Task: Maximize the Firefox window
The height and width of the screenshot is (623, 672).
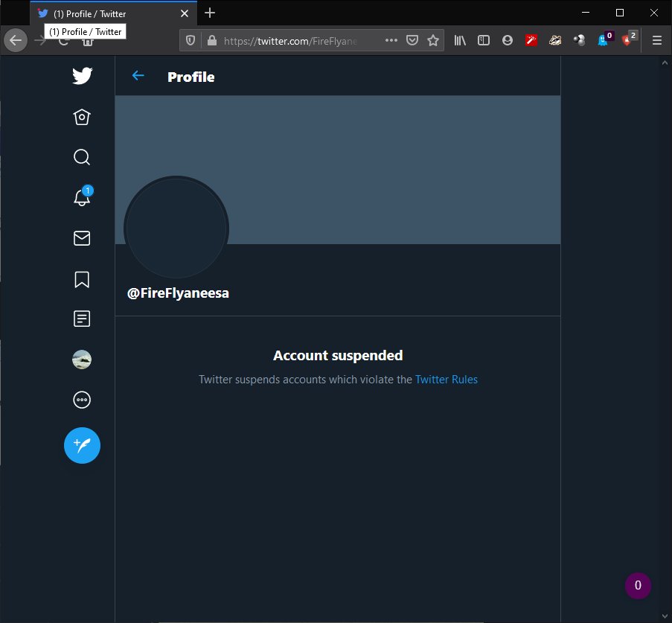Action: click(x=620, y=13)
